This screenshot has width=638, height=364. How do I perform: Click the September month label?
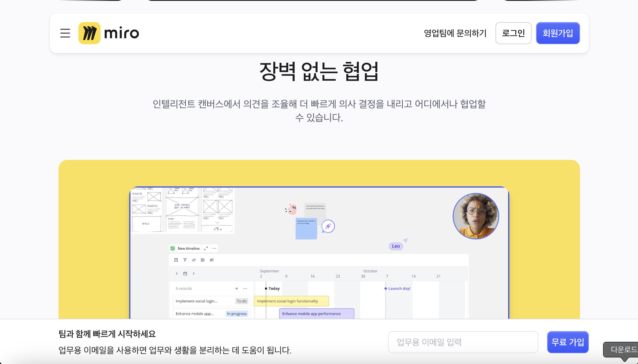click(x=269, y=271)
